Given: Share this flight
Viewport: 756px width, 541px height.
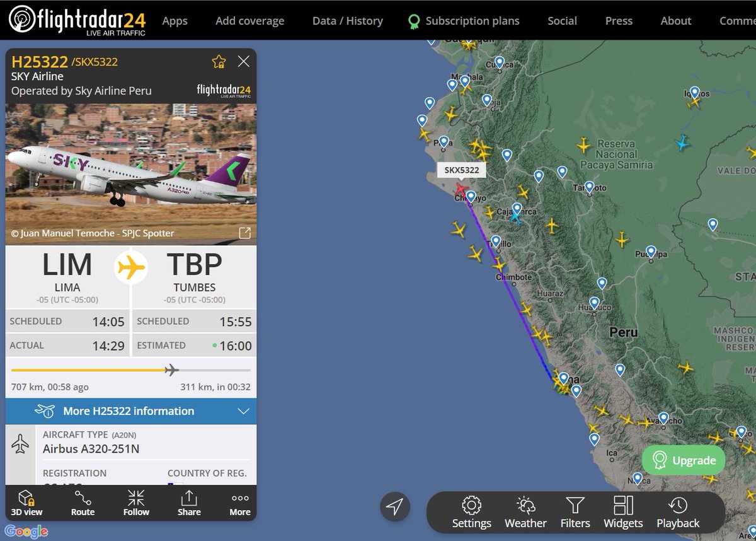Looking at the screenshot, I should [189, 503].
